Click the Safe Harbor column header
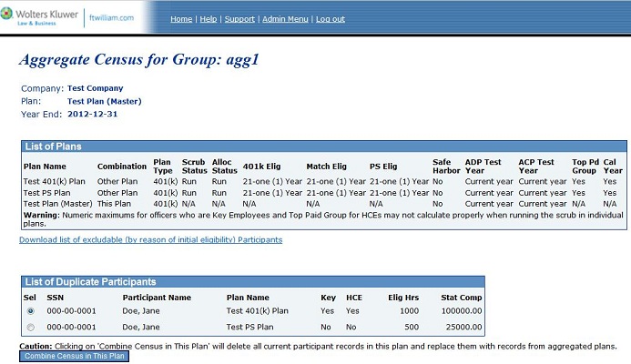The height and width of the screenshot is (364, 631). tap(446, 167)
